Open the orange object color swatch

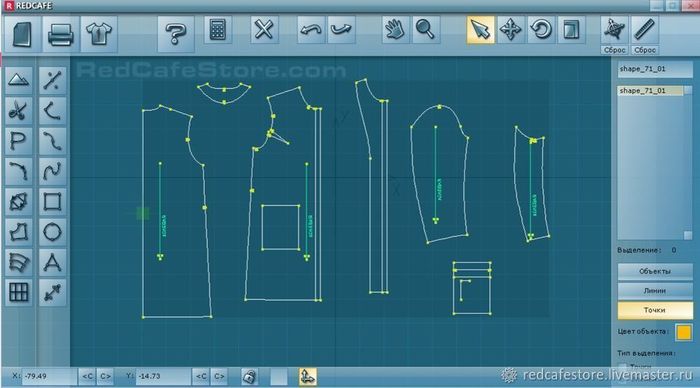(x=683, y=332)
